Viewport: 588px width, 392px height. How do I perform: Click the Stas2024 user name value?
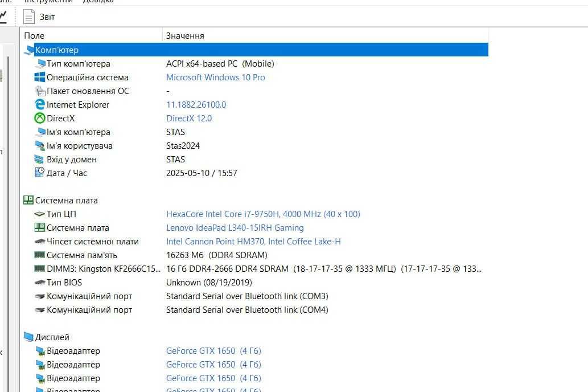coord(183,146)
